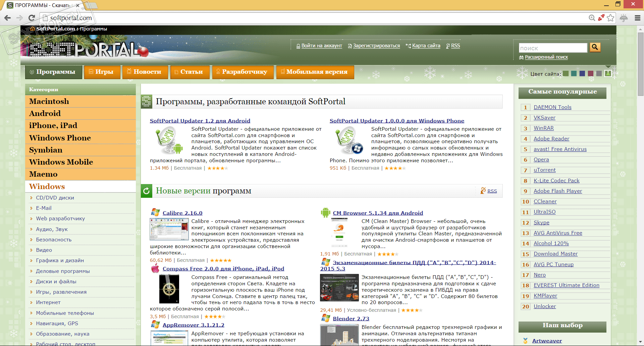Select the green site color swatch
The image size is (644, 346).
coord(566,73)
